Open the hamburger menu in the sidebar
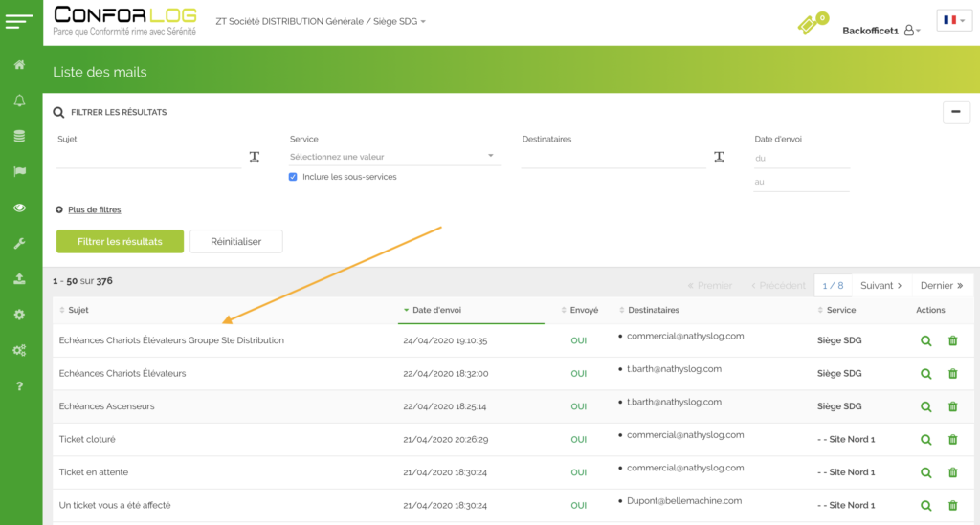This screenshot has width=980, height=525. 19,21
